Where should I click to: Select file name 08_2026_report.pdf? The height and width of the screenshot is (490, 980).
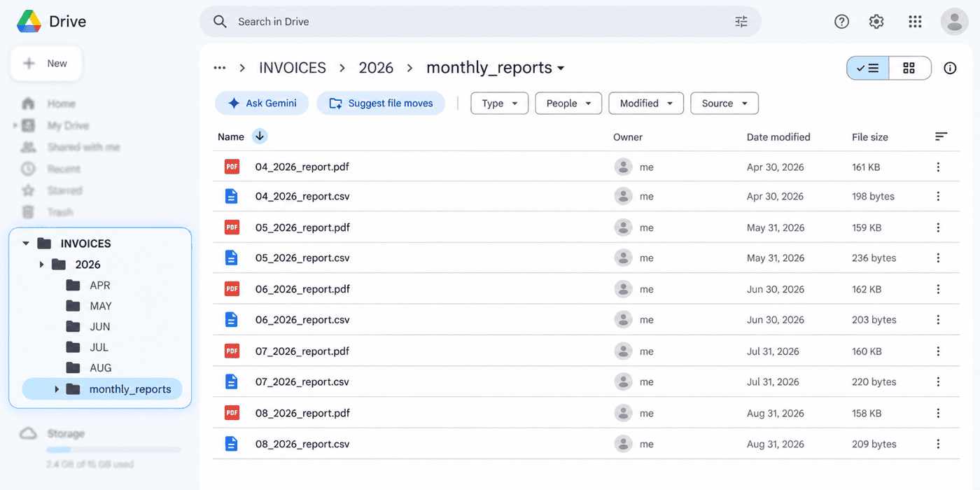(302, 413)
